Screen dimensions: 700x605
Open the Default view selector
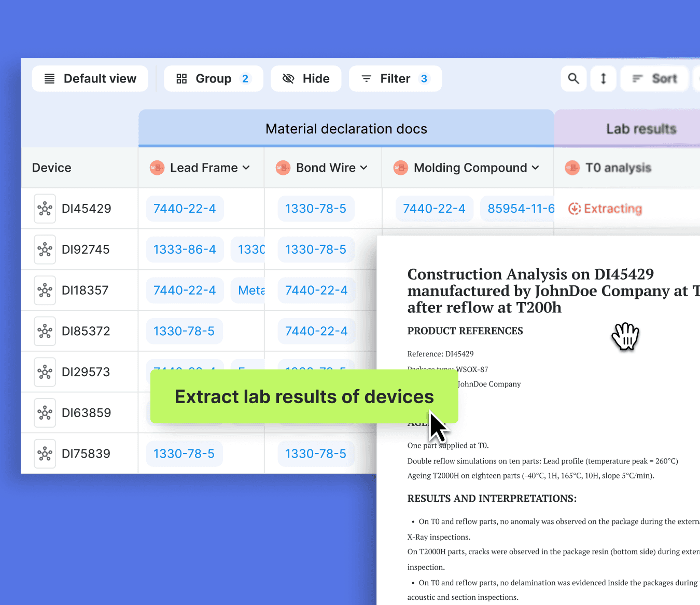90,79
